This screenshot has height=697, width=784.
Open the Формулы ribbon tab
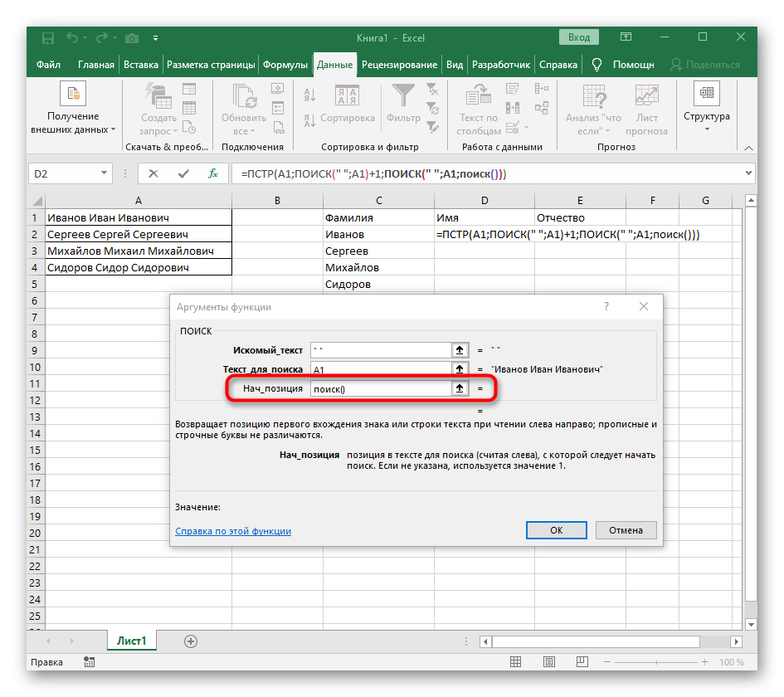click(x=285, y=65)
